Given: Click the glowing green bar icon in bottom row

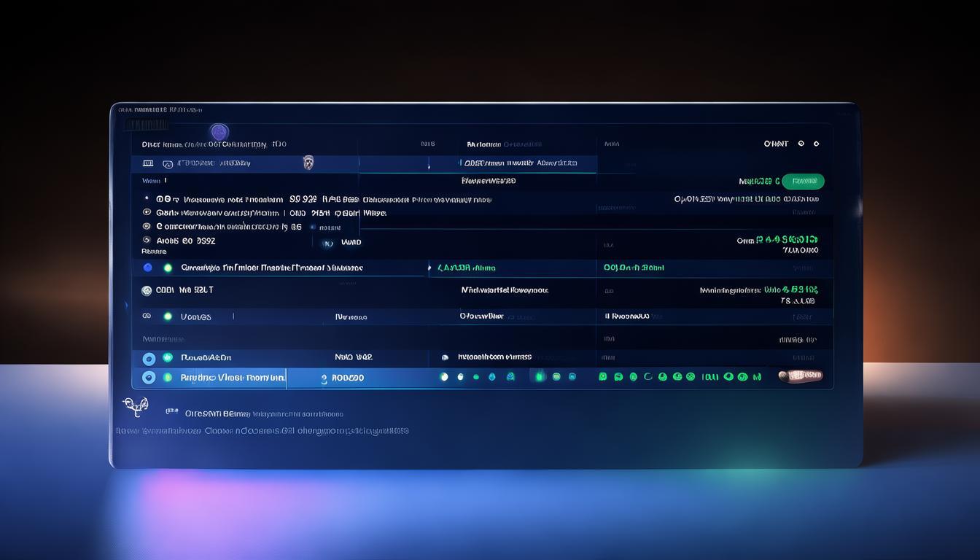Looking at the screenshot, I should point(540,377).
